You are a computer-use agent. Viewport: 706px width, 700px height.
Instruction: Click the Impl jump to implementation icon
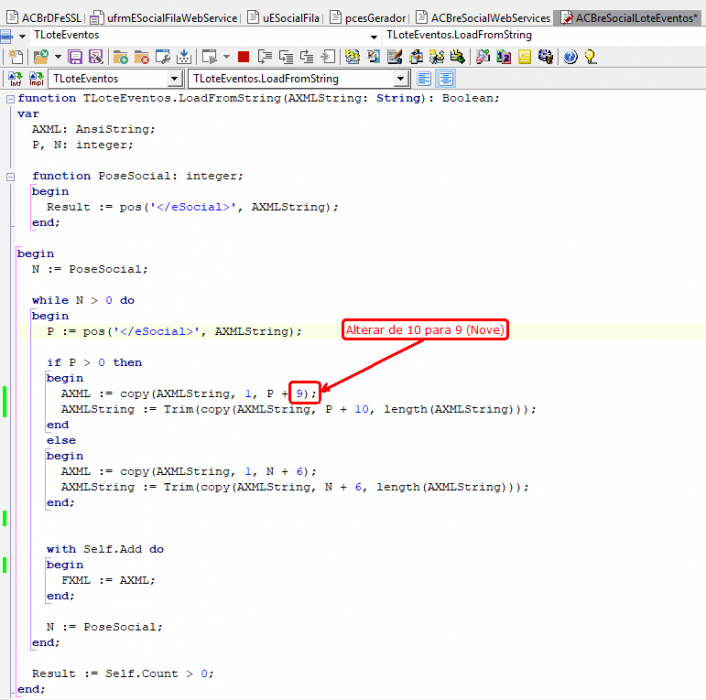tap(36, 79)
